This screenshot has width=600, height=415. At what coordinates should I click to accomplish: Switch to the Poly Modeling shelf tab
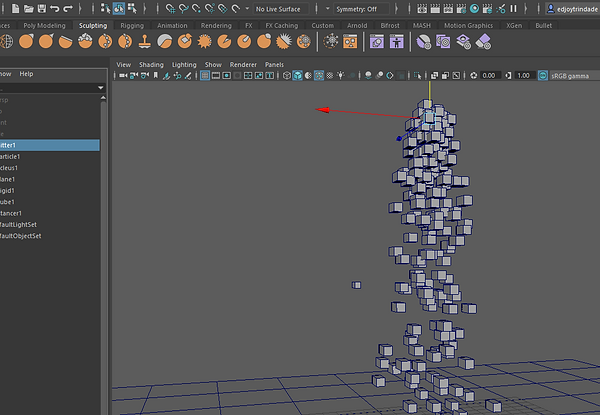coord(44,25)
